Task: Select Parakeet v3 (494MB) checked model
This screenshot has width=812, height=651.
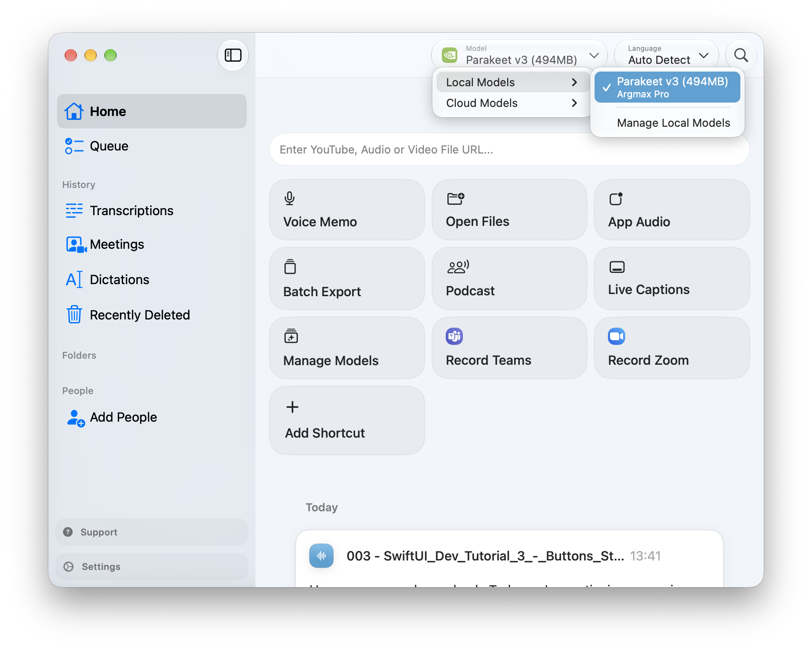Action: coord(667,87)
